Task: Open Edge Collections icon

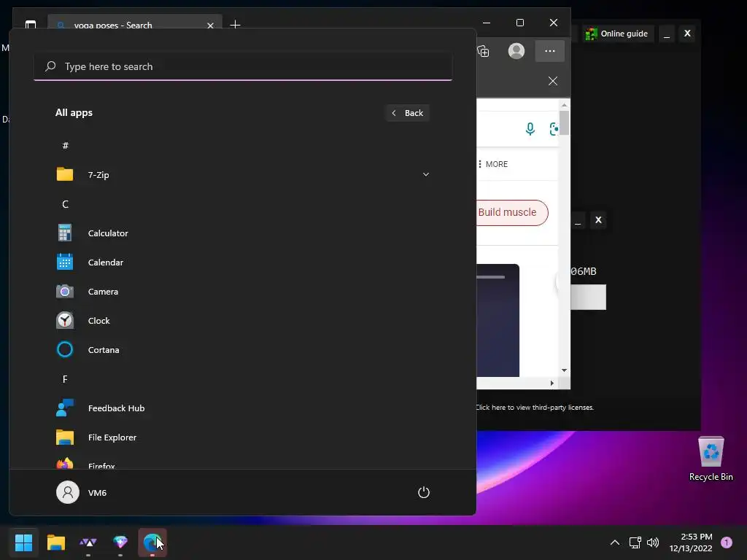Action: click(x=483, y=51)
